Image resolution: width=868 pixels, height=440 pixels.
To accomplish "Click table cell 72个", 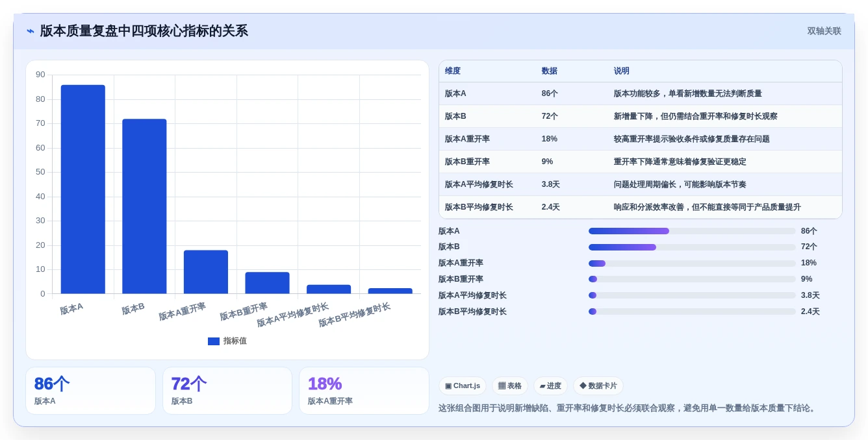I will pyautogui.click(x=550, y=116).
